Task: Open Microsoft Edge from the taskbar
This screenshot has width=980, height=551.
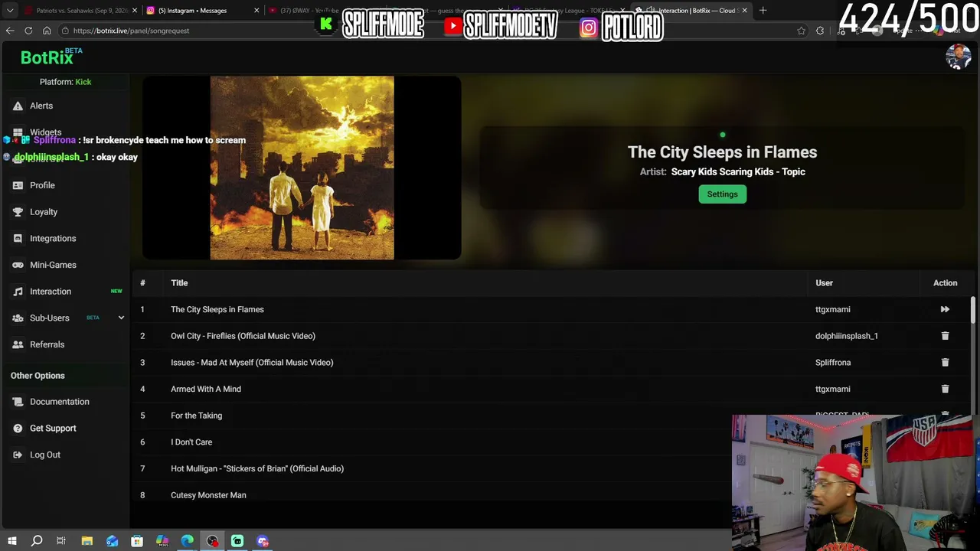Action: (x=188, y=541)
